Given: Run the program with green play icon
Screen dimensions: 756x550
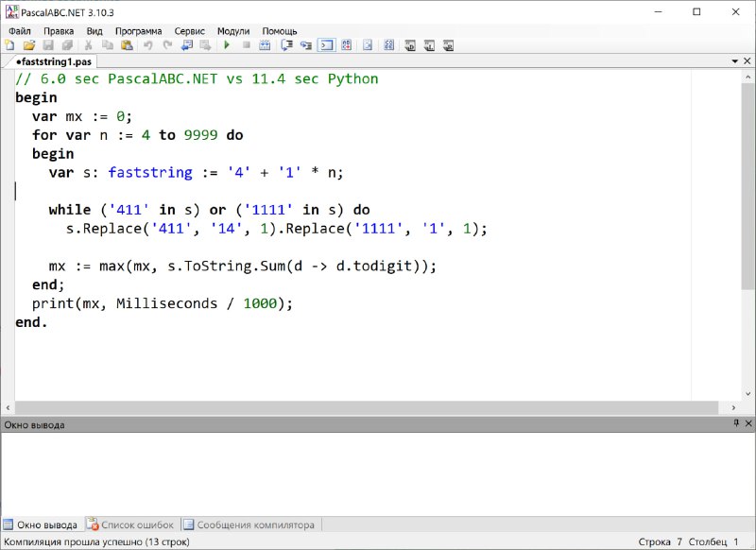Looking at the screenshot, I should point(227,45).
